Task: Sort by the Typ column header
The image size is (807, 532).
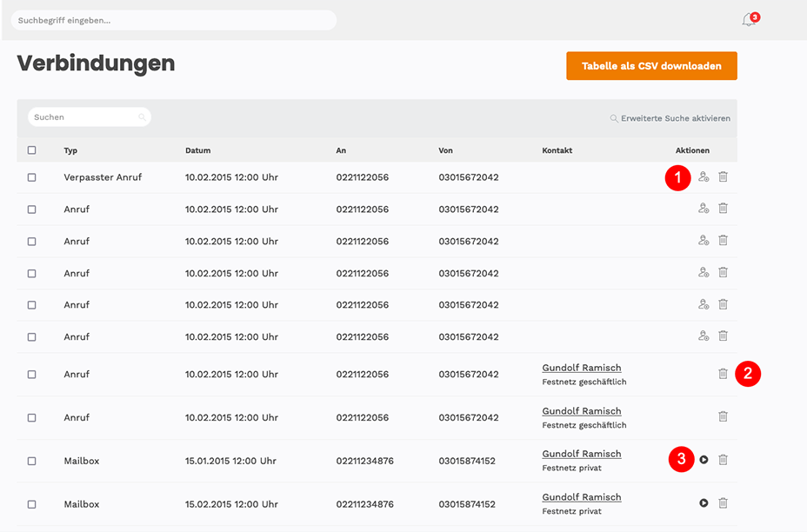Action: point(70,150)
